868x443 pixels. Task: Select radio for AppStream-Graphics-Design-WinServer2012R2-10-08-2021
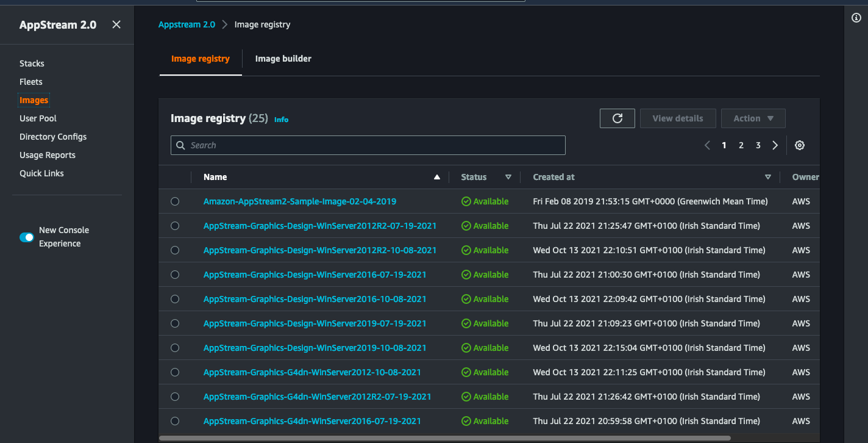(x=175, y=250)
